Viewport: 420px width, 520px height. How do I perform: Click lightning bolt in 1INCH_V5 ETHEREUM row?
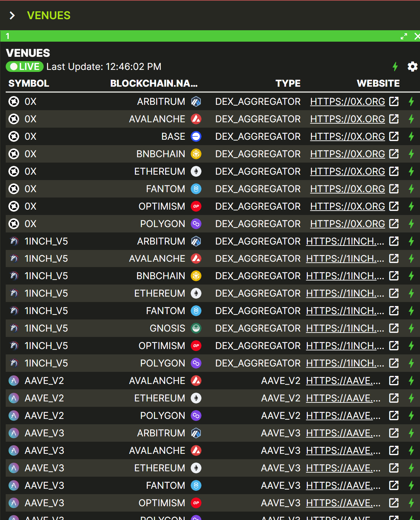click(x=411, y=293)
